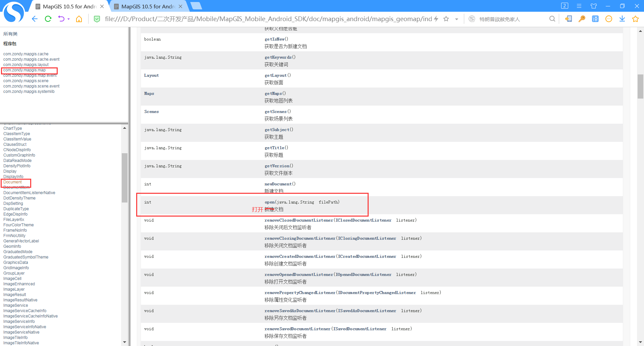The image size is (644, 346).
Task: Open the downloads arrow icon
Action: tap(622, 19)
